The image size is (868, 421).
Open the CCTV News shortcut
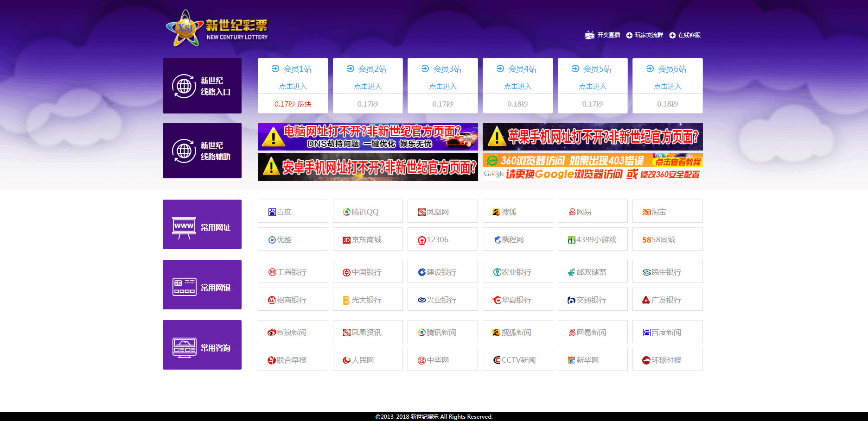tap(517, 359)
